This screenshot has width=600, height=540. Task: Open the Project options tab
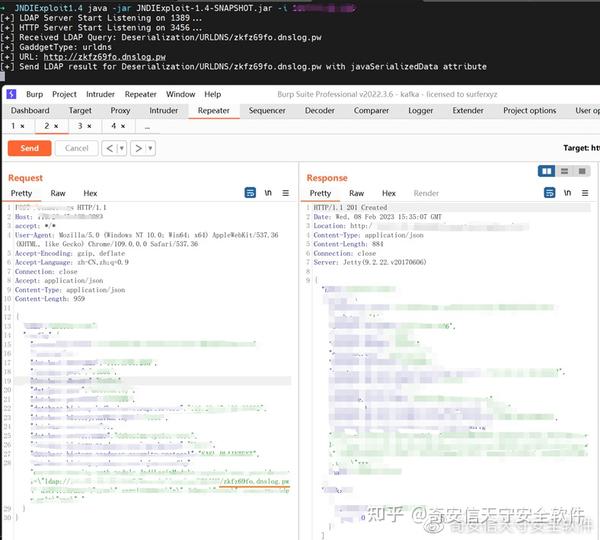click(x=530, y=111)
